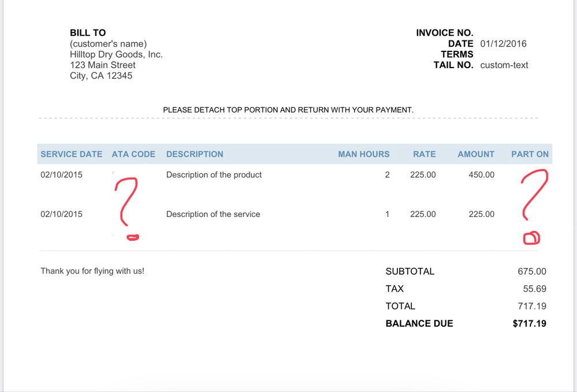
Task: Click the RATE column header
Action: tap(425, 154)
